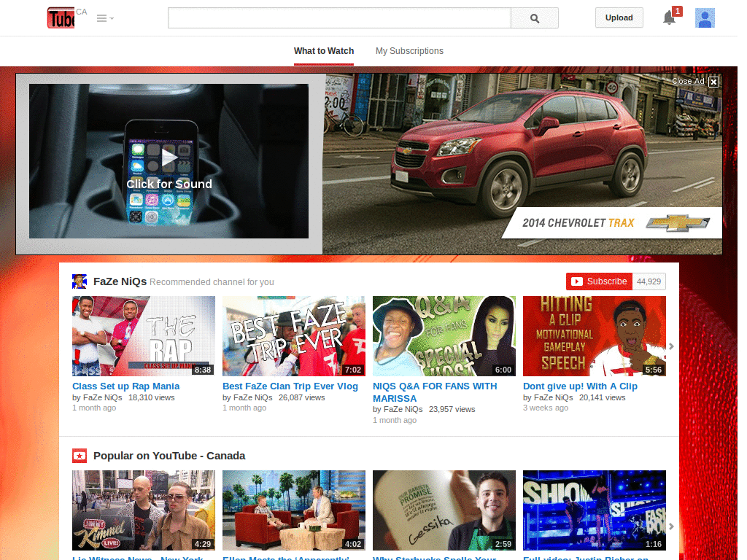
Task: Click Best FaZe Clan Trip Ever Vlog title
Action: 290,386
